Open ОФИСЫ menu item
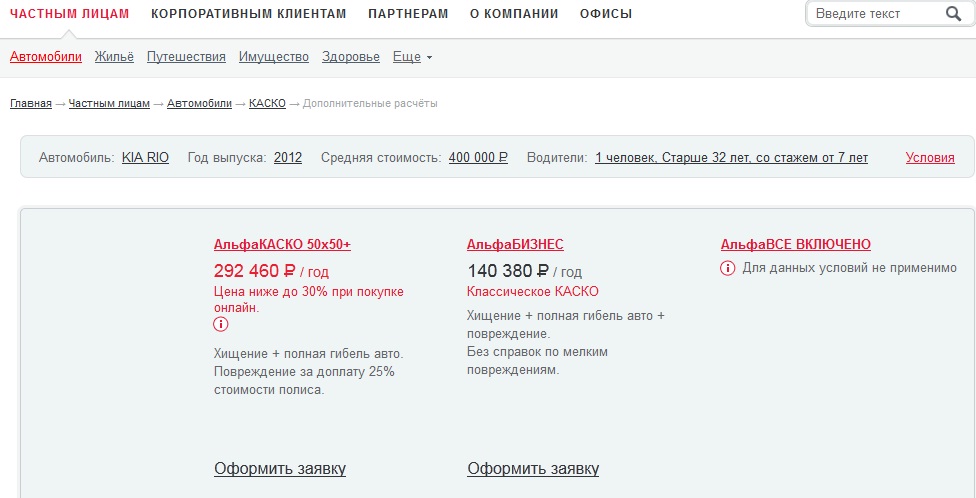The image size is (976, 498). point(606,14)
